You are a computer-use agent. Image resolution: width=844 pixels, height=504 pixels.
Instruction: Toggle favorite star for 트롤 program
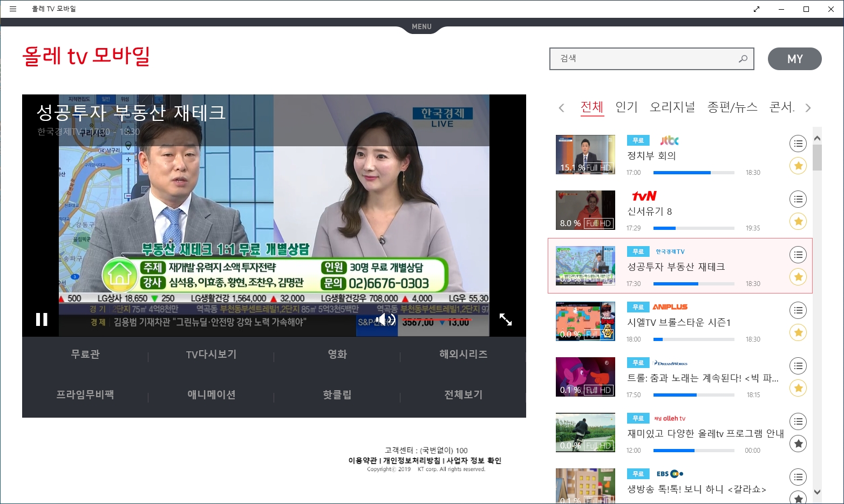point(798,388)
